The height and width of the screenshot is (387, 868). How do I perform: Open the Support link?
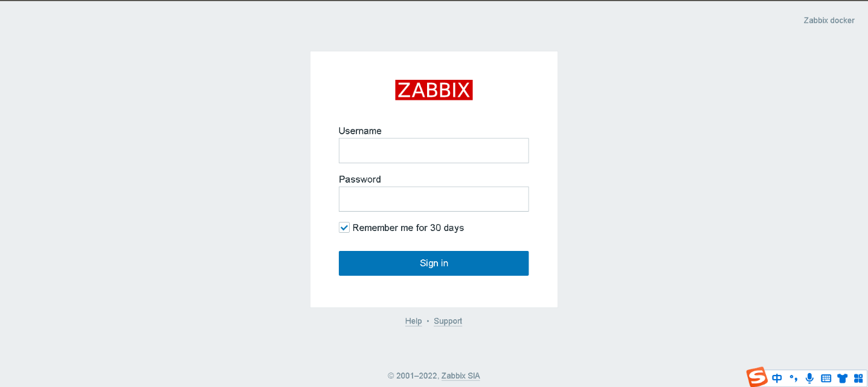coord(448,321)
